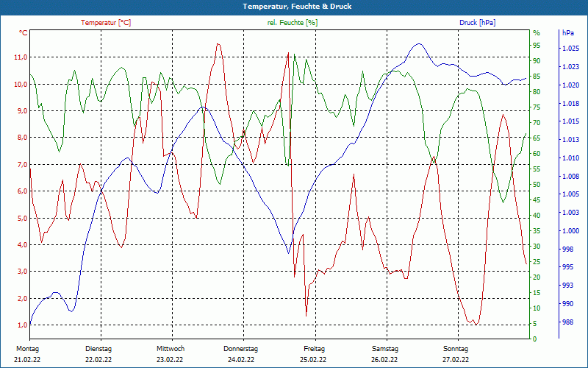Click the date "23.02.22"

(170, 360)
